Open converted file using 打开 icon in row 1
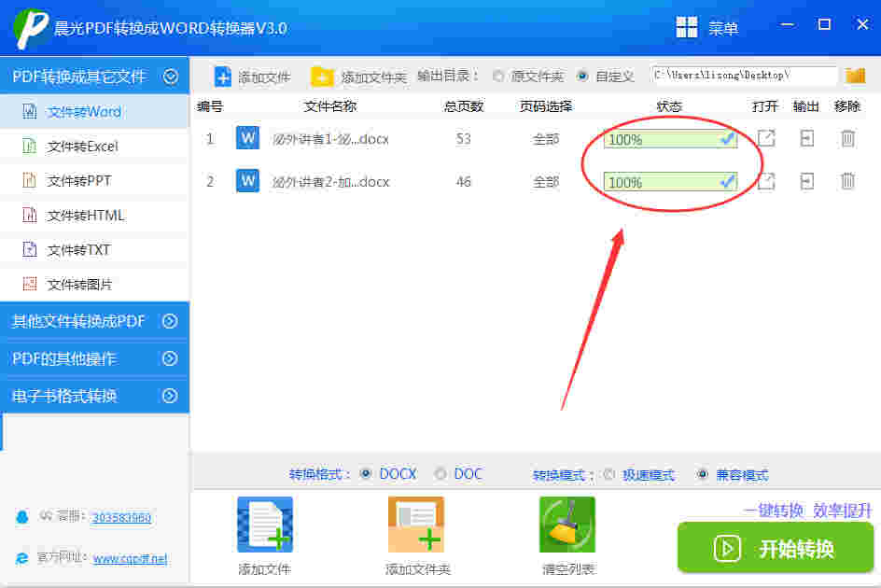Viewport: 881px width, 588px height. tap(765, 138)
